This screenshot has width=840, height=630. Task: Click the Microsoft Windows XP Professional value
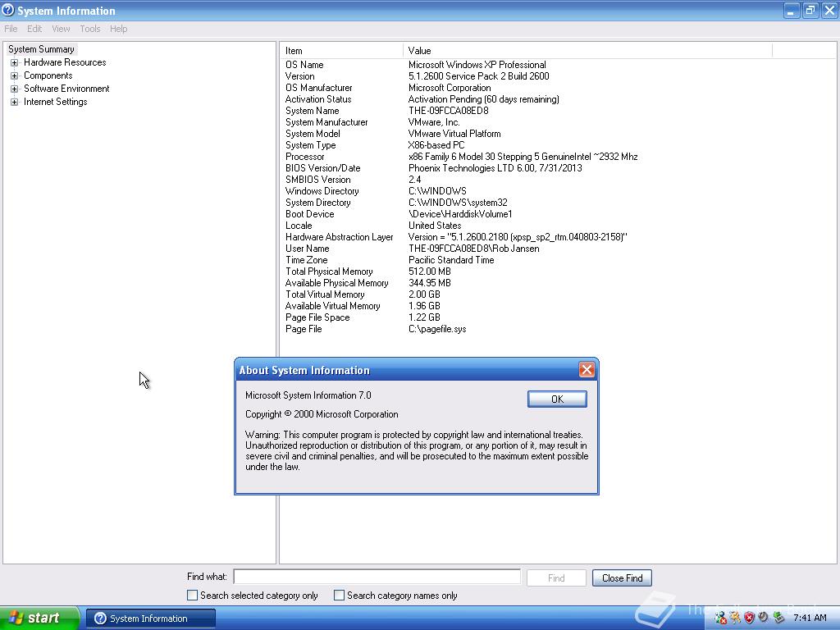click(477, 65)
